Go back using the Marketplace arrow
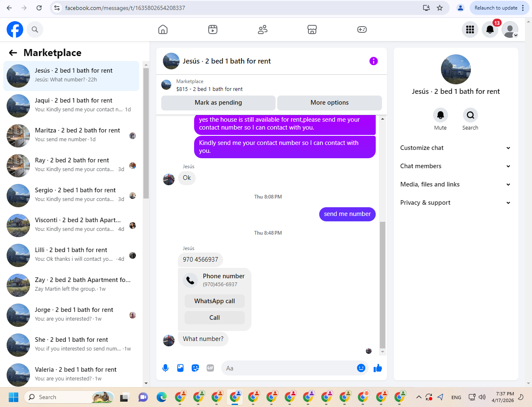Screen dimensions: 532x407 [13, 53]
